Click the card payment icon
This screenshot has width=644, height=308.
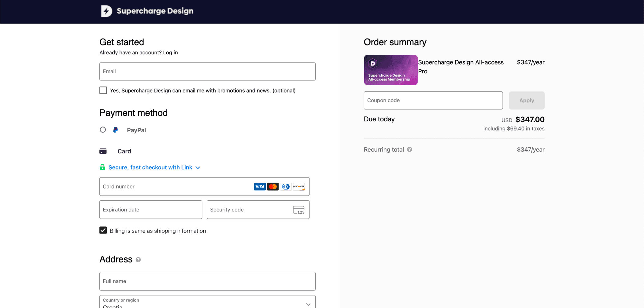103,151
